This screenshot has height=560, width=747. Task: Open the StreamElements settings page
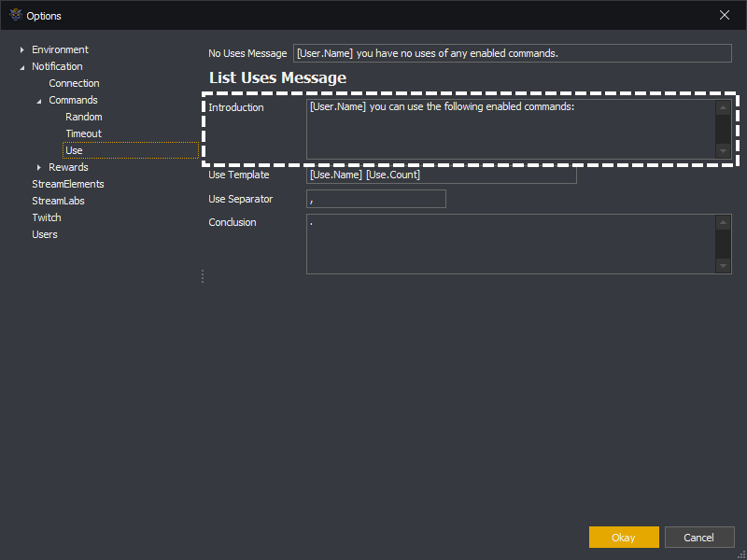coord(67,184)
